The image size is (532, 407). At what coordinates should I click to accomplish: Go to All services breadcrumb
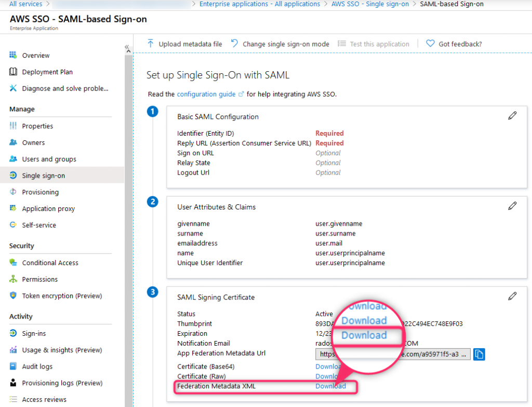pos(26,4)
